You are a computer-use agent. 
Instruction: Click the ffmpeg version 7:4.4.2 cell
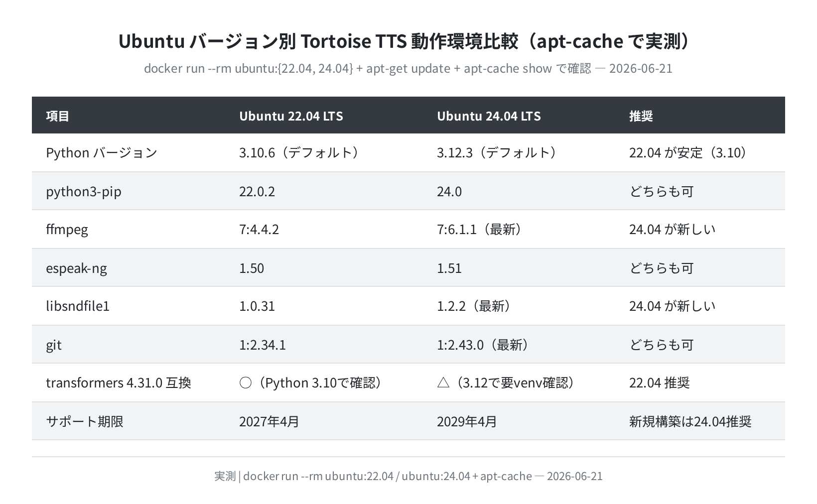pyautogui.click(x=259, y=229)
